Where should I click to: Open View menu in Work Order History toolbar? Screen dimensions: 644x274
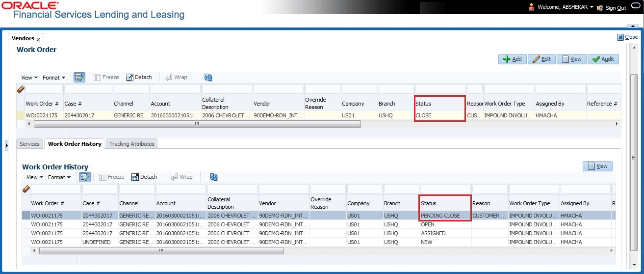point(35,177)
